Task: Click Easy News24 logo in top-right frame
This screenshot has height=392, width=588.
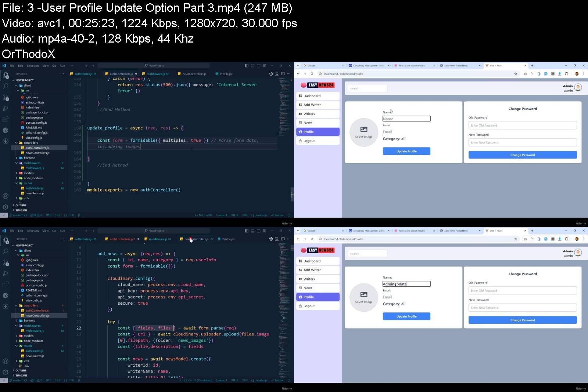Action: [318, 85]
